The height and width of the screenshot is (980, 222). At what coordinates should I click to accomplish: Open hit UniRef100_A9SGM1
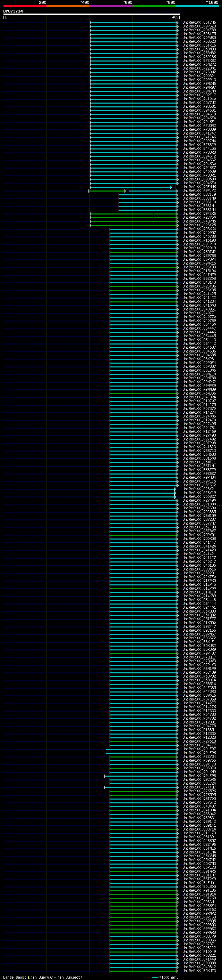point(199,902)
